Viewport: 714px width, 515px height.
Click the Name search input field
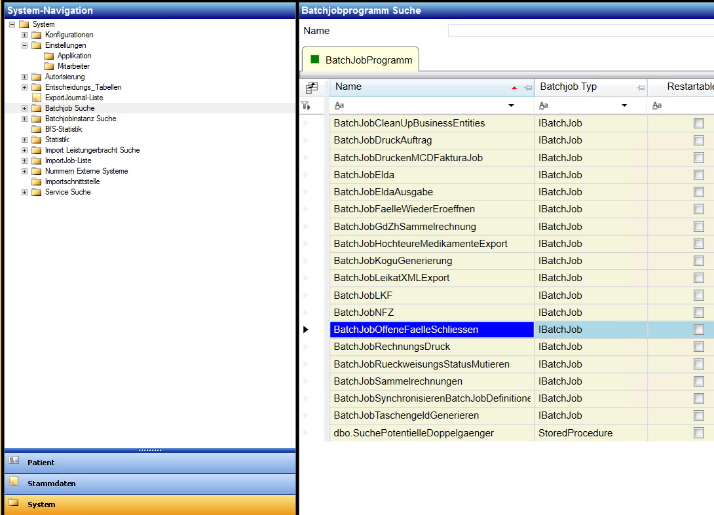pos(580,31)
